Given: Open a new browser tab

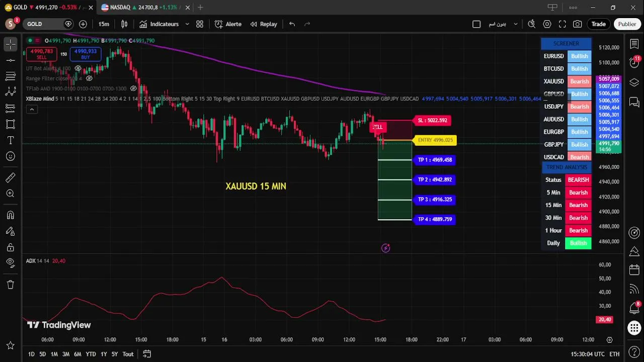Looking at the screenshot, I should (x=200, y=8).
